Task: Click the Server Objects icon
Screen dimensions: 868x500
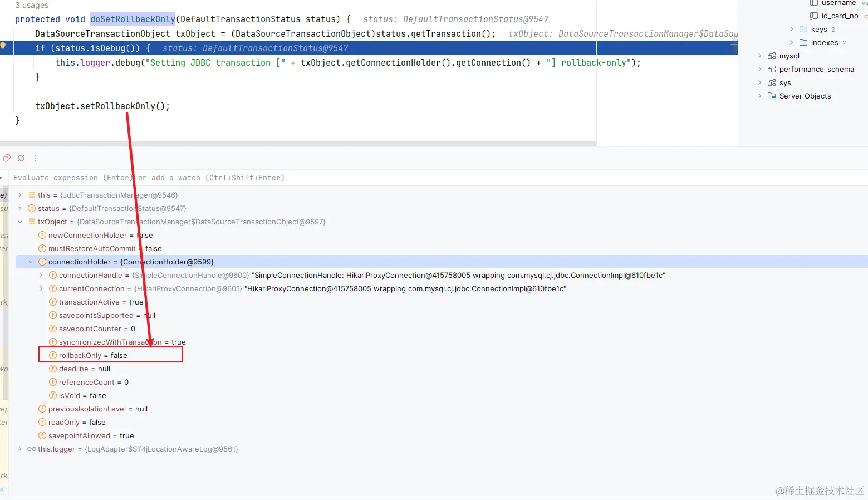Action: [771, 96]
